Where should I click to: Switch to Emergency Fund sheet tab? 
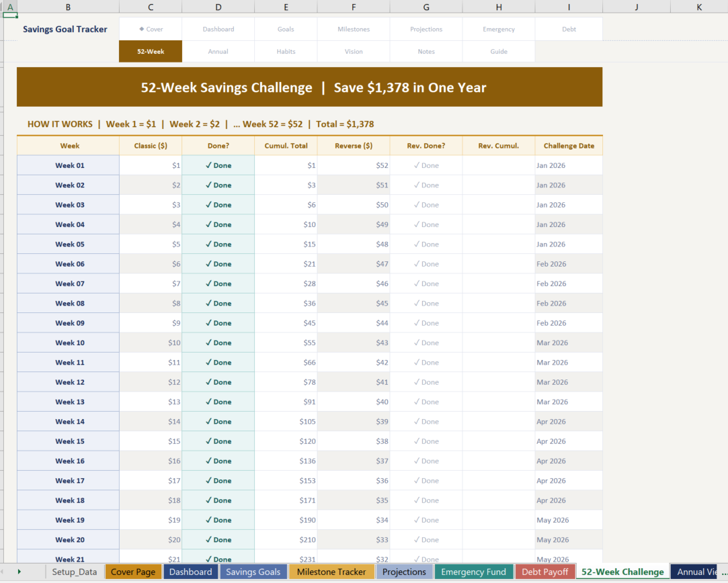(x=474, y=572)
